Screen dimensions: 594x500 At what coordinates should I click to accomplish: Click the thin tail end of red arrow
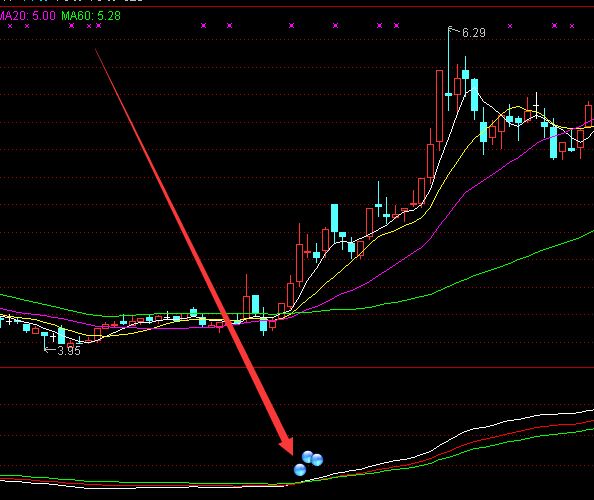click(96, 50)
